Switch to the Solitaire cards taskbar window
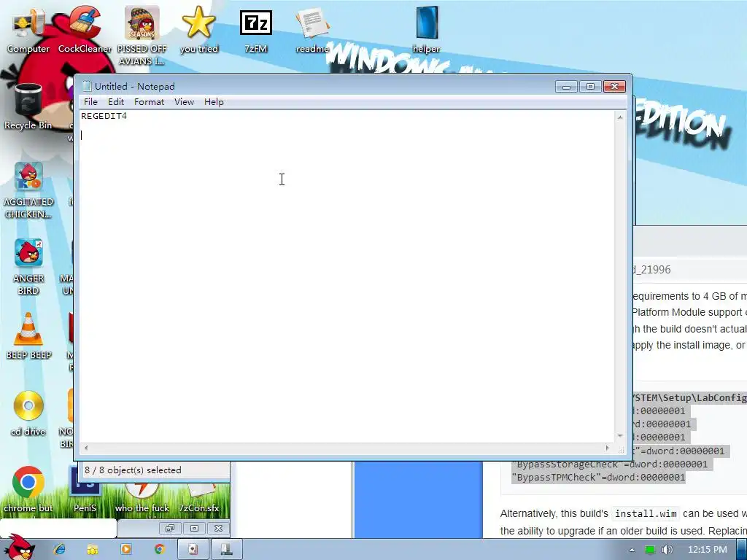 pos(193,549)
